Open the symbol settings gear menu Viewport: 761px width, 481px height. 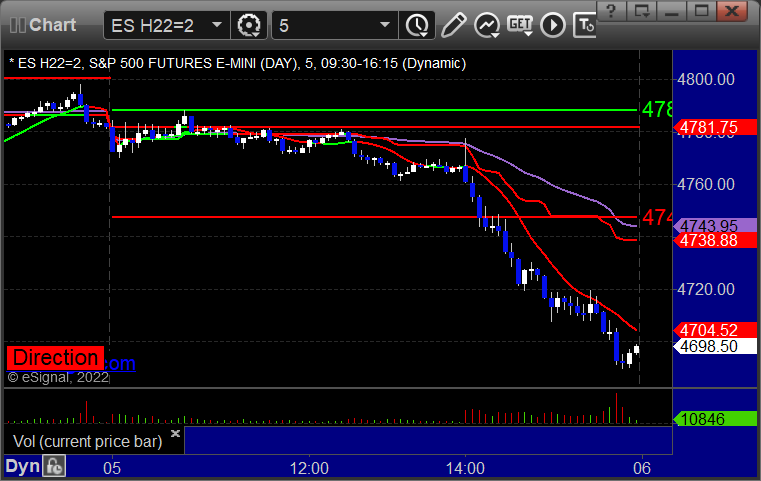(249, 25)
